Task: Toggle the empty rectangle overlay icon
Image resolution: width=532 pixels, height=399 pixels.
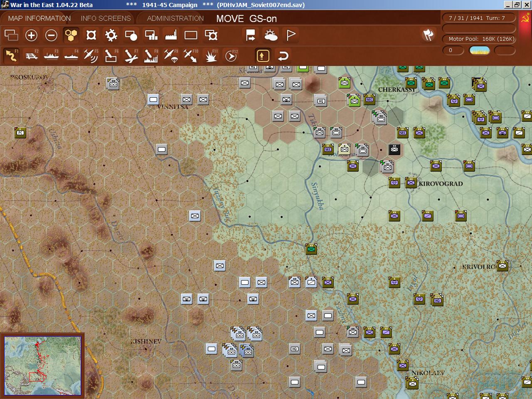Action: point(191,35)
